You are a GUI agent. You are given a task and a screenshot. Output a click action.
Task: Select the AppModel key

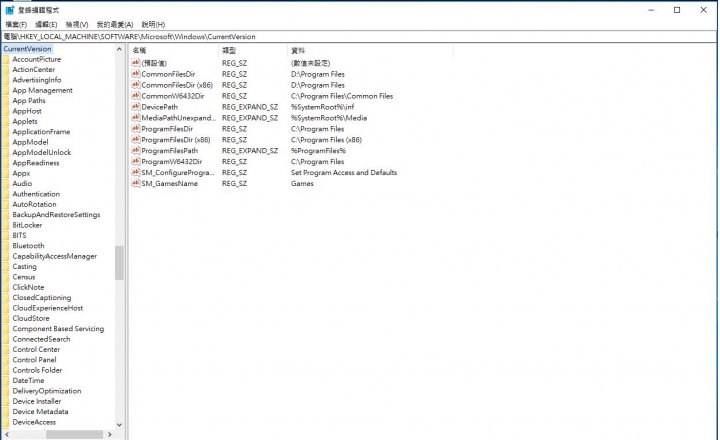30,142
